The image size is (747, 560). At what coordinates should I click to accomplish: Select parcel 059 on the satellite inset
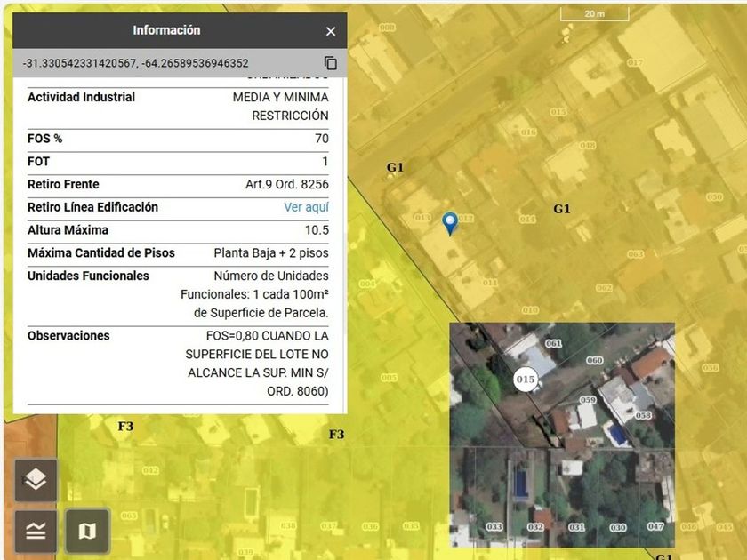click(588, 400)
